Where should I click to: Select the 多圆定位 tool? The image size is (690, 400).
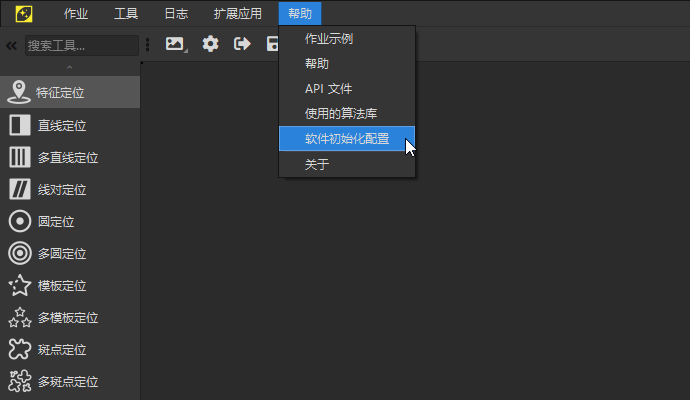click(x=60, y=253)
